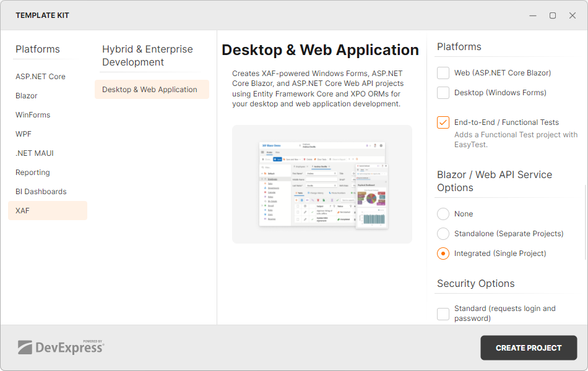Select the XAF platform in the sidebar
This screenshot has width=588, height=371.
tap(22, 210)
